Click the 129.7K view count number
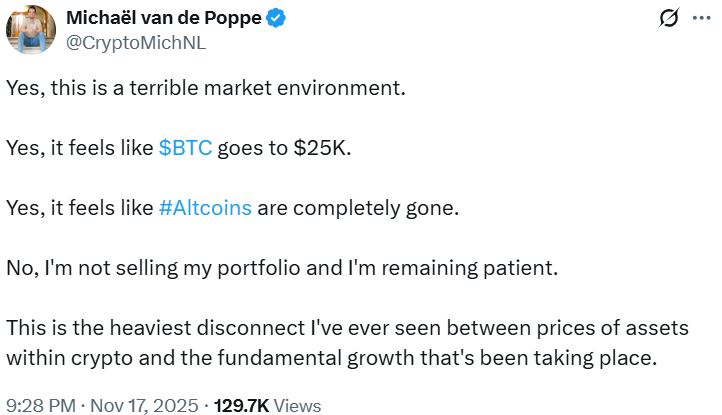 pos(240,405)
